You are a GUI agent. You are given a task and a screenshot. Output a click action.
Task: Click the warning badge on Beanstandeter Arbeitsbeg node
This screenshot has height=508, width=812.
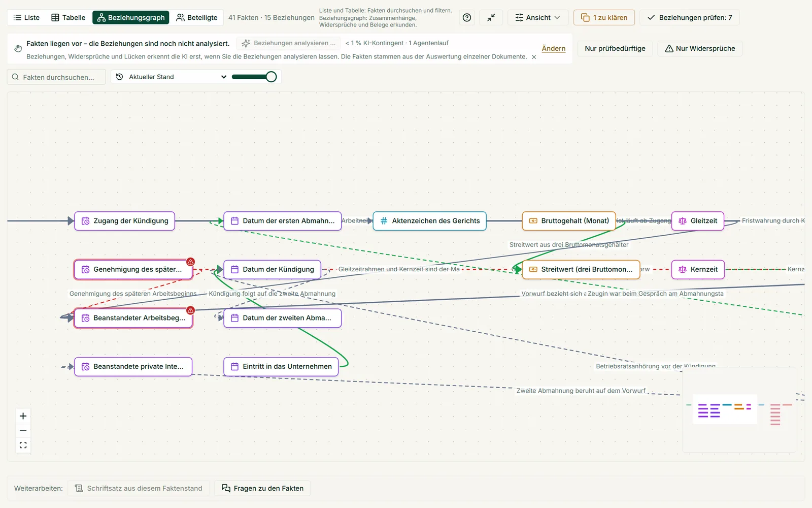191,310
